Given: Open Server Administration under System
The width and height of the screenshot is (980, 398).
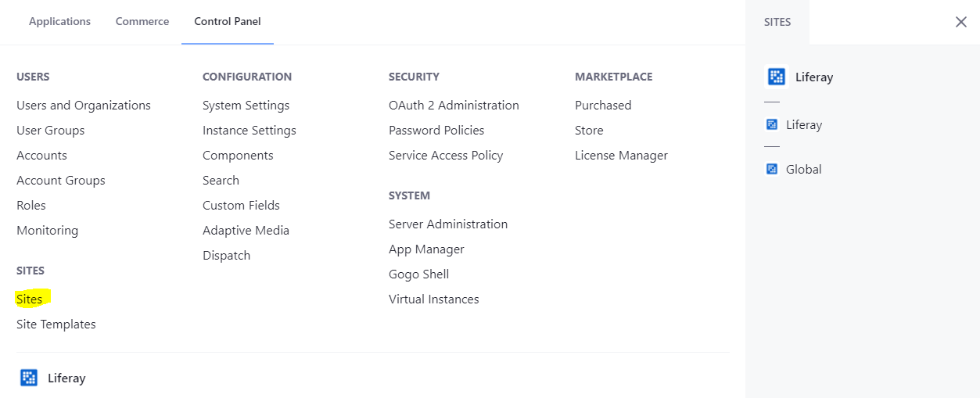Looking at the screenshot, I should tap(448, 224).
